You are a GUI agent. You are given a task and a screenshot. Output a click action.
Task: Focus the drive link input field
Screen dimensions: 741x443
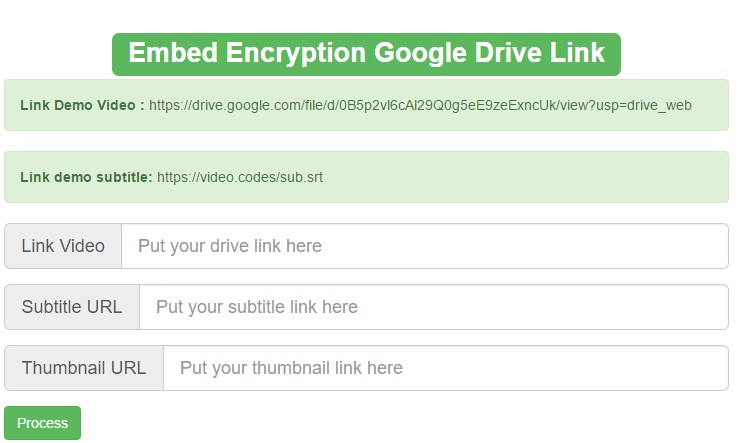424,246
